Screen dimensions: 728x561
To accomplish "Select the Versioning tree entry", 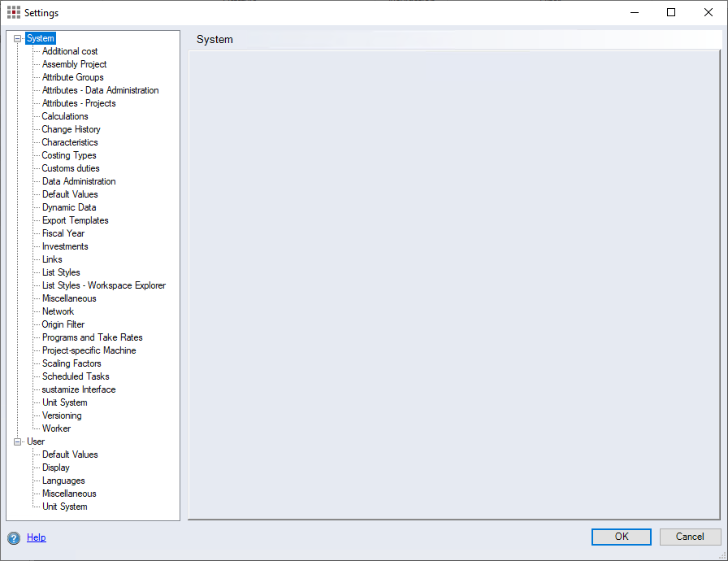I will (62, 415).
